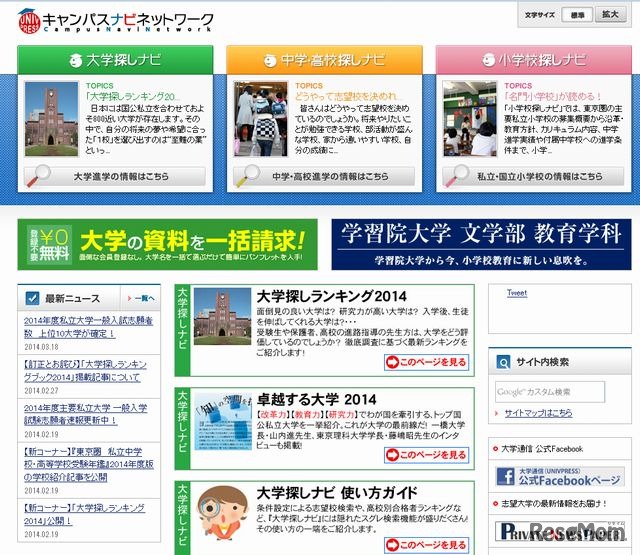This screenshot has height=555, width=640.
Task: Click the date text 2014.02.27
Action: click(x=41, y=391)
